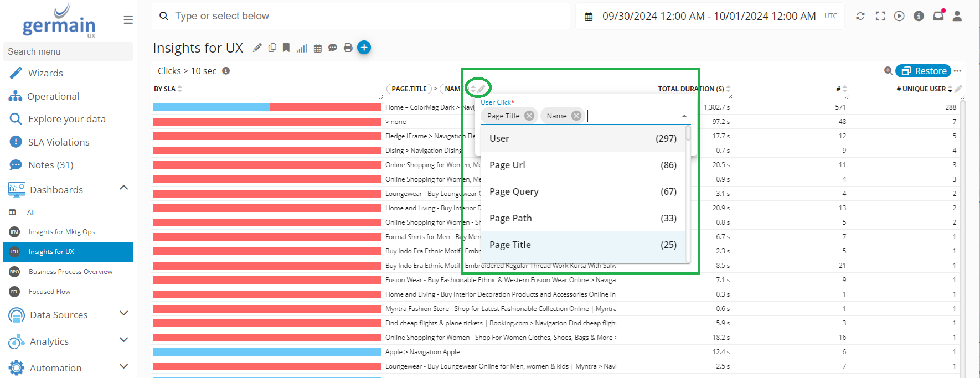Expand the Analytics menu section

tap(124, 340)
